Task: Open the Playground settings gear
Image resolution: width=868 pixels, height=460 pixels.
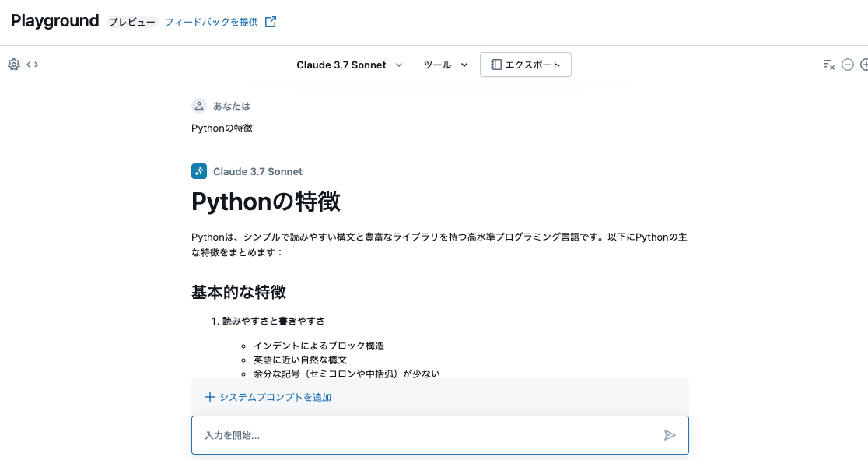Action: (x=13, y=65)
